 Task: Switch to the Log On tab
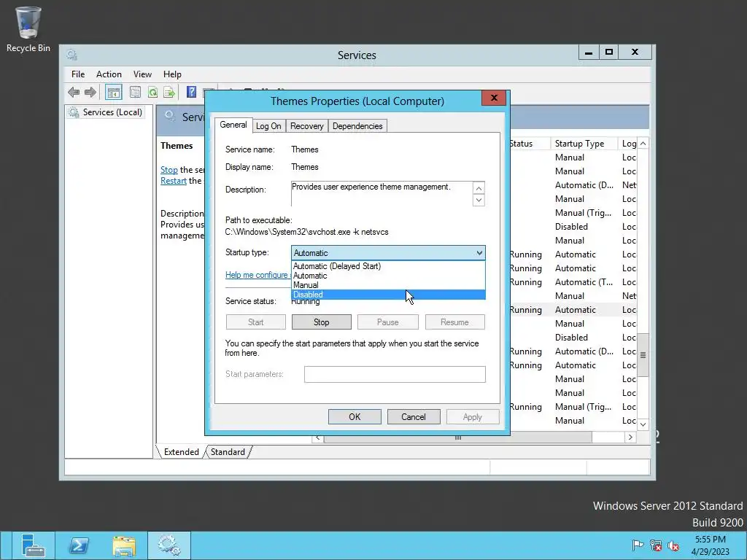(x=268, y=125)
